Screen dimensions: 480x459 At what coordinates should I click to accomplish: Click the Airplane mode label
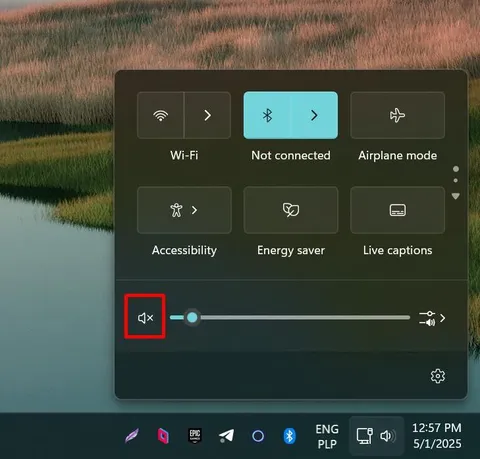click(397, 156)
